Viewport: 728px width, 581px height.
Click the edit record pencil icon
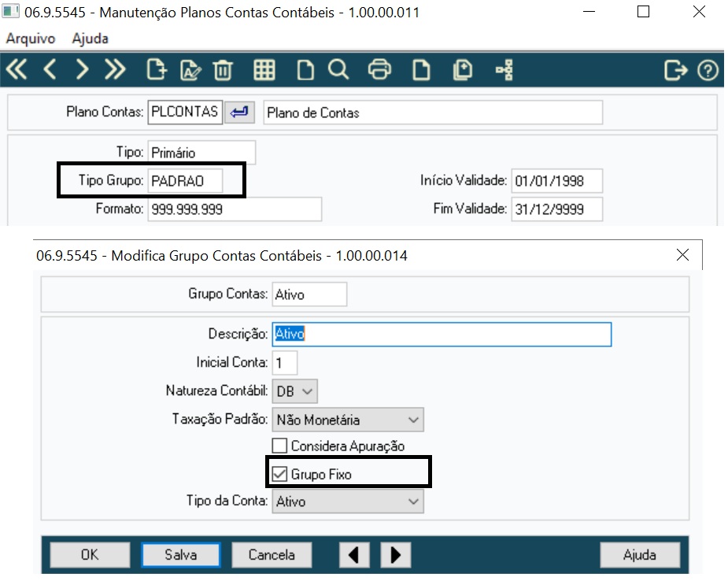190,70
